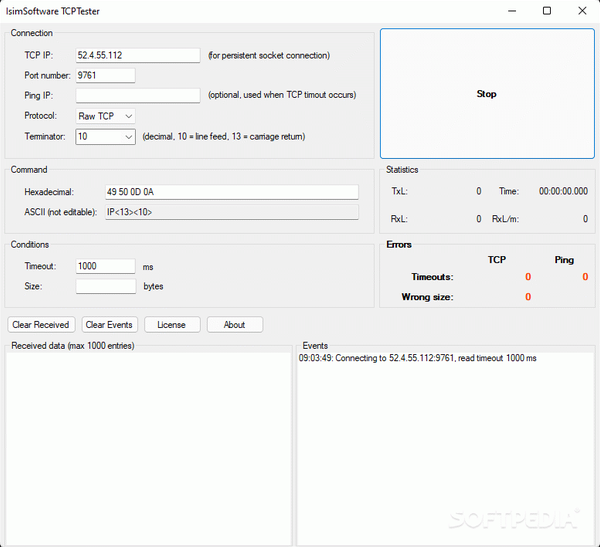The width and height of the screenshot is (600, 547).
Task: Click the Hexadecimal command field
Action: (x=232, y=192)
